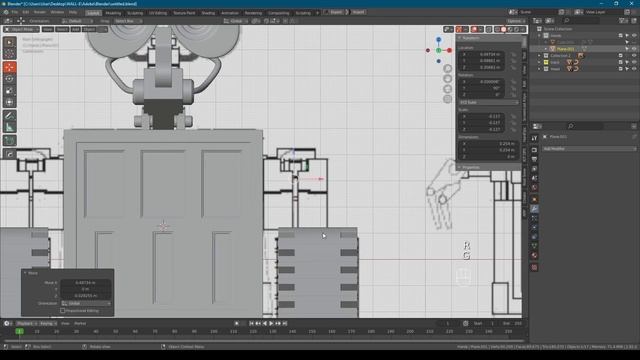Click the Play animation button
The image size is (640, 360).
coord(271,323)
